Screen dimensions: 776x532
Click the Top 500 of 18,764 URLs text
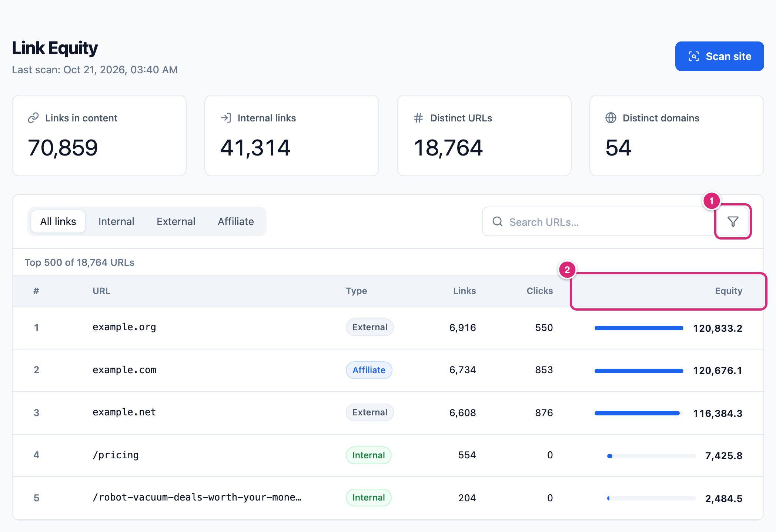point(80,262)
